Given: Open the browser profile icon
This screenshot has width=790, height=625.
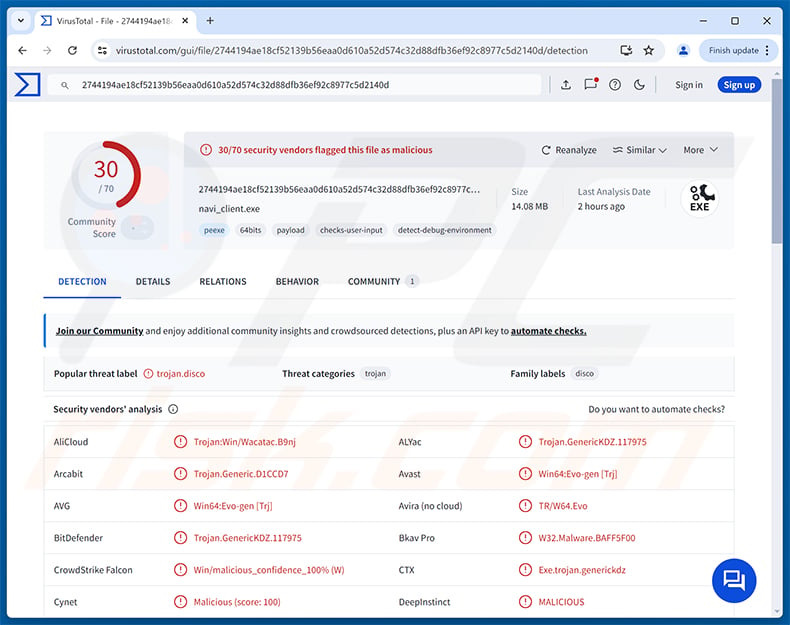Looking at the screenshot, I should (683, 50).
